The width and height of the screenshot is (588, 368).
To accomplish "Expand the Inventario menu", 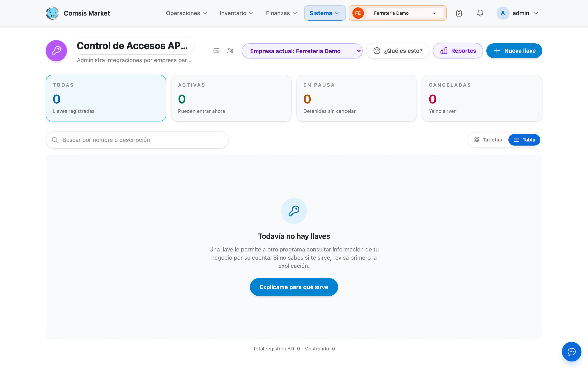I will pos(236,13).
